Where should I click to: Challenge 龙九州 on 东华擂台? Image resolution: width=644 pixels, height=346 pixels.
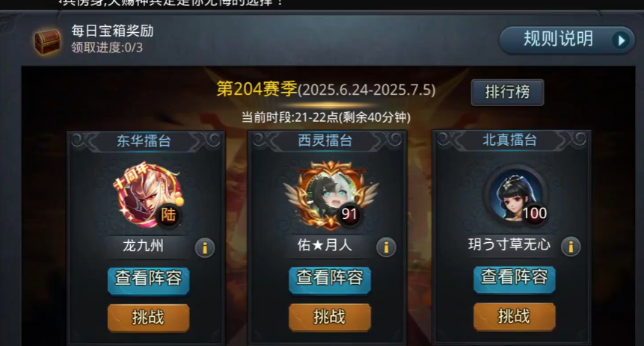148,318
